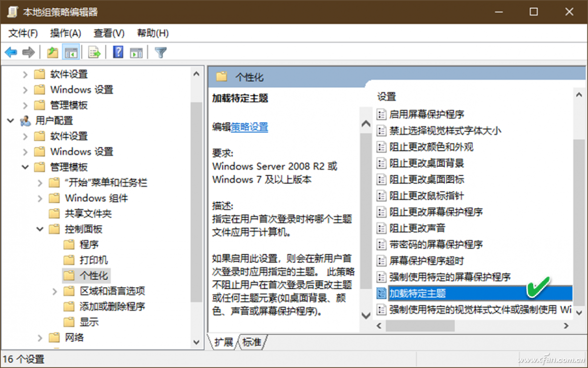
Task: Click description pane scroll down arrow
Action: (366, 315)
